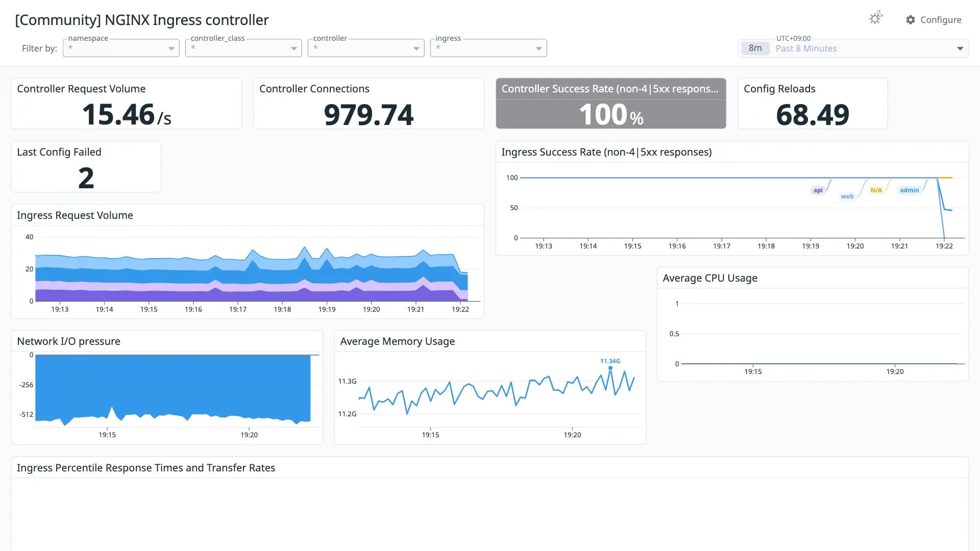Viewport: 980px width, 551px height.
Task: Open the Past 8 Minutes time range selector
Action: pos(853,48)
